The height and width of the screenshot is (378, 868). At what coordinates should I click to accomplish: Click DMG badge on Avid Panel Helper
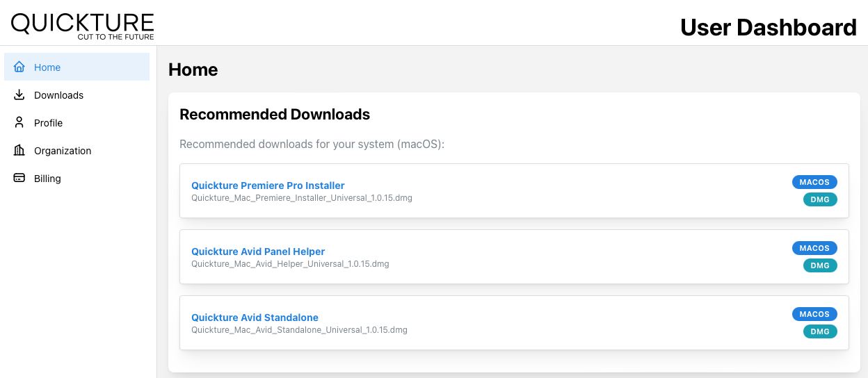click(820, 265)
